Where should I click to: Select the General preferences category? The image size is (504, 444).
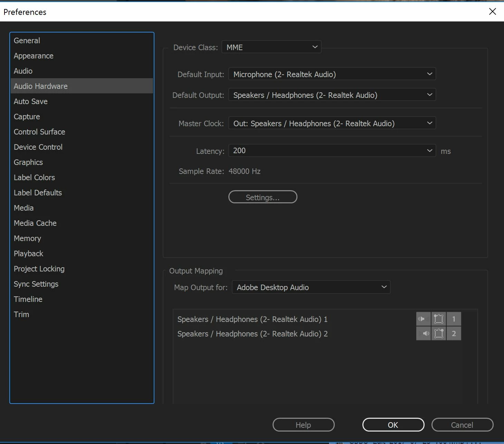(82, 40)
